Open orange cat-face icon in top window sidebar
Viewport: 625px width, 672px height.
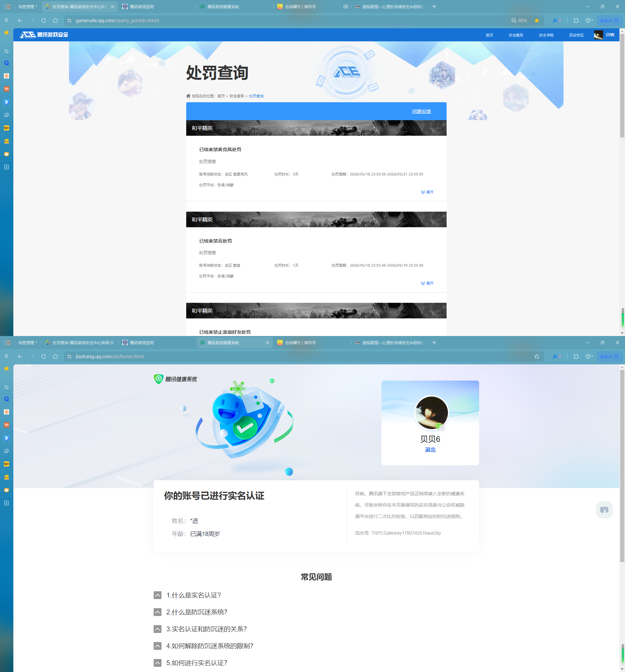[7, 154]
